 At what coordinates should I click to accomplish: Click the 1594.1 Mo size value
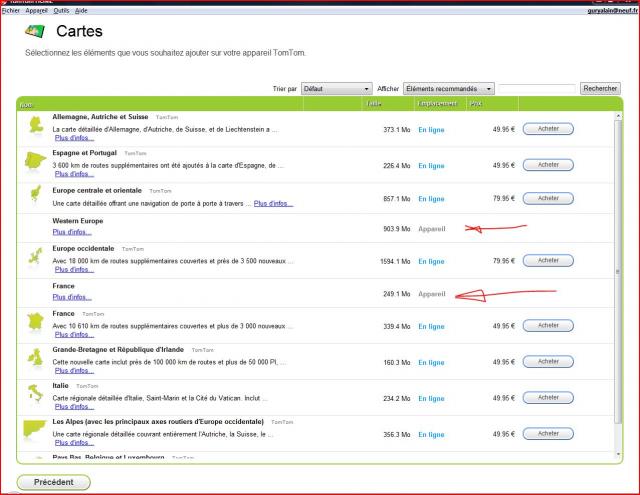395,261
